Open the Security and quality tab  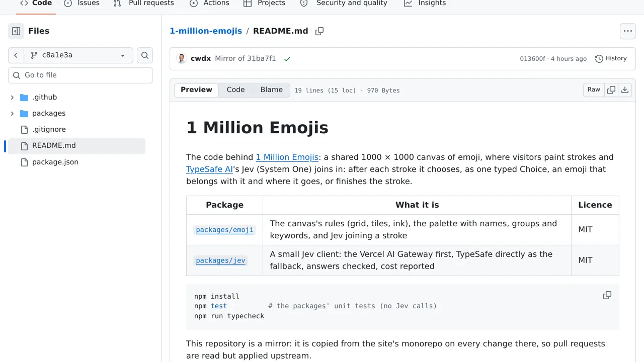(x=344, y=4)
